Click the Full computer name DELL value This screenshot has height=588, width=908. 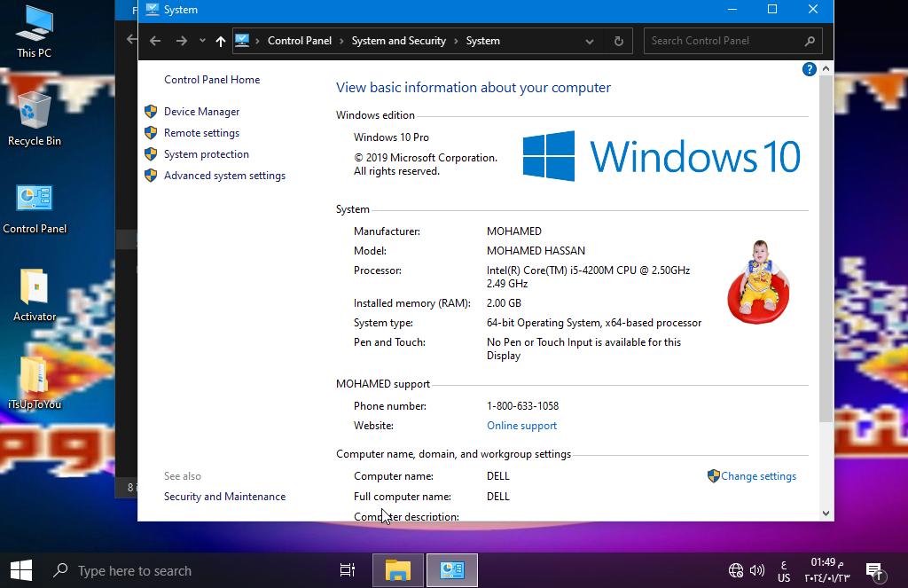tap(498, 497)
